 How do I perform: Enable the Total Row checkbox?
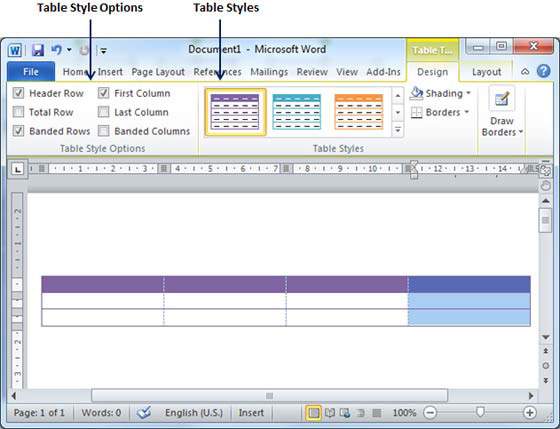point(18,112)
